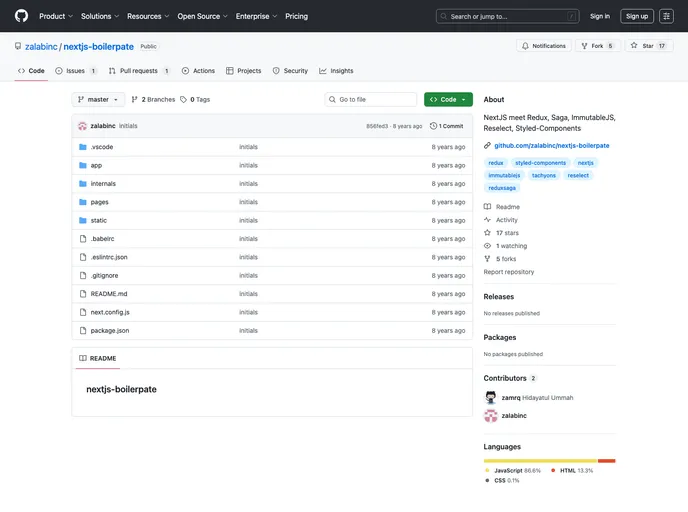Open the Enterprise dropdown

(x=256, y=16)
